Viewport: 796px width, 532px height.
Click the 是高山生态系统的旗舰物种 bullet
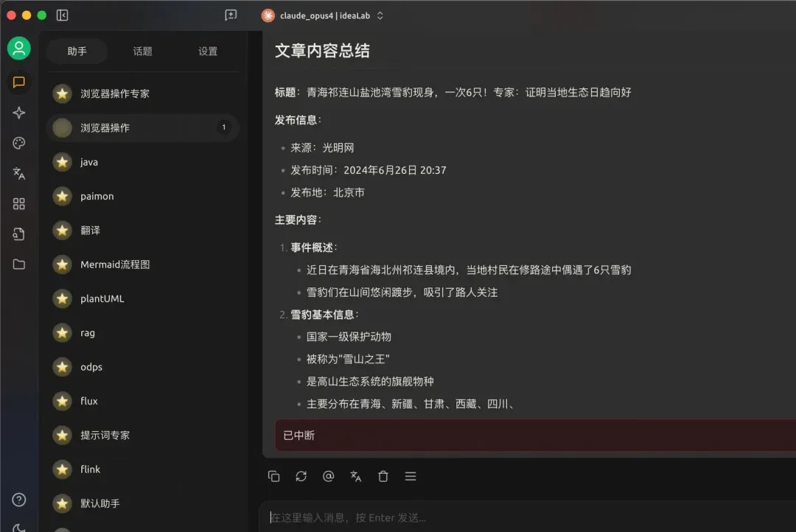coord(370,381)
